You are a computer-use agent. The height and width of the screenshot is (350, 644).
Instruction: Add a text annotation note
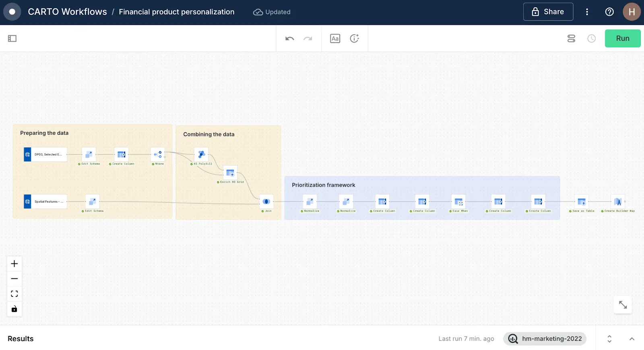335,39
